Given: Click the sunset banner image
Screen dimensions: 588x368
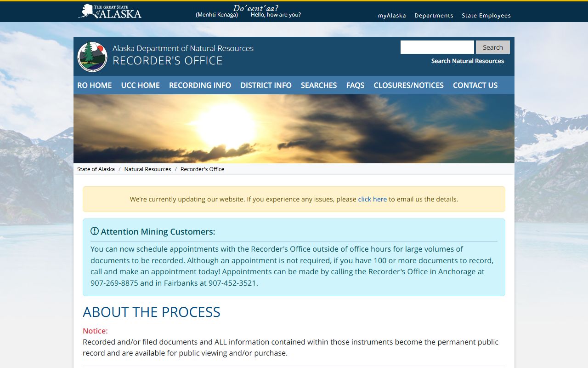Looking at the screenshot, I should pos(294,129).
